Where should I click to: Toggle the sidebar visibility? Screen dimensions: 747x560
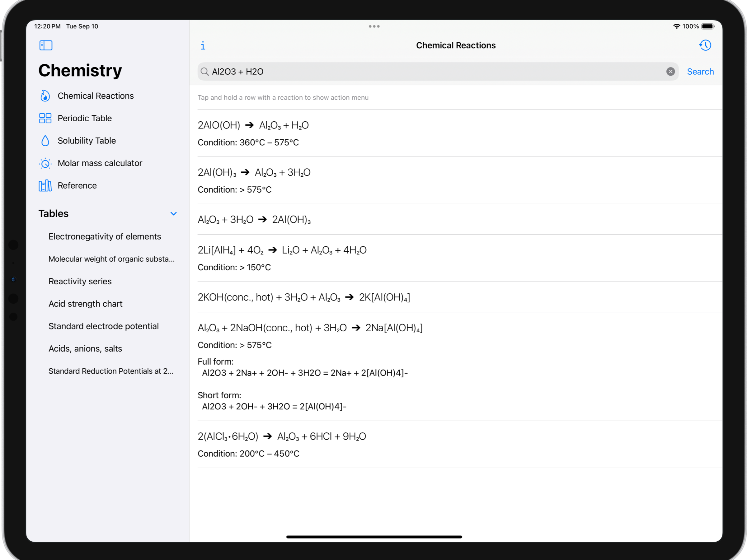coord(46,45)
